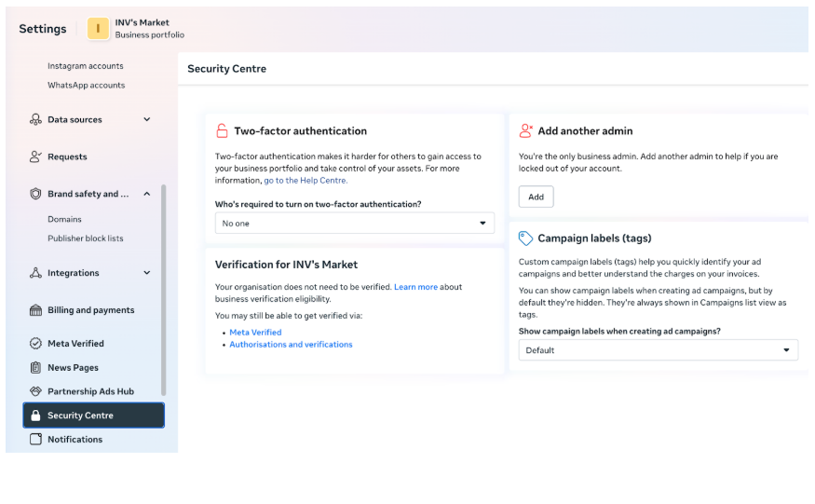Click the Data sources icon
Viewport: 815px width, 504px height.
(35, 119)
